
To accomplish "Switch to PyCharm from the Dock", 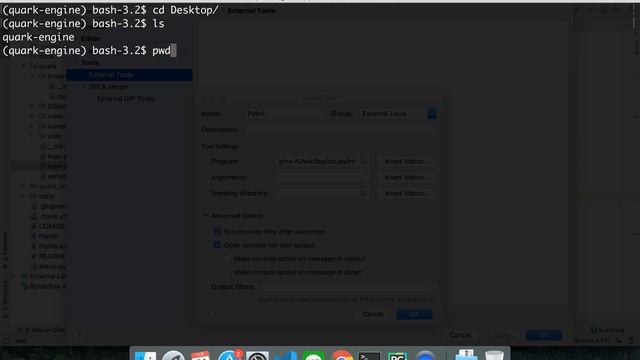I will point(398,356).
